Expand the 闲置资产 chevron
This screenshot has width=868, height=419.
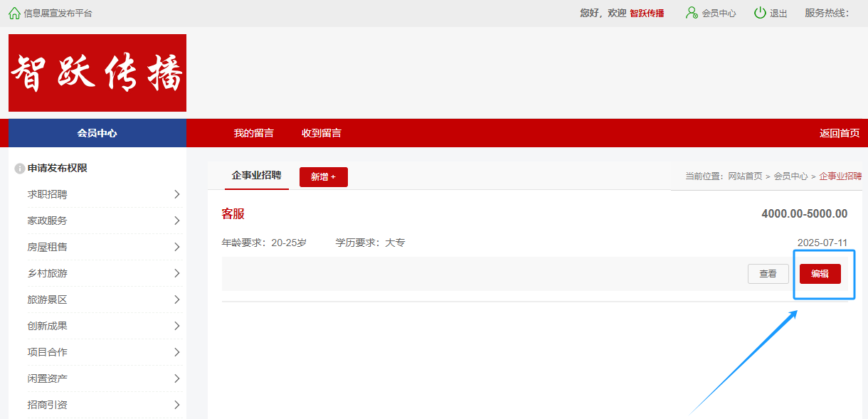[176, 378]
